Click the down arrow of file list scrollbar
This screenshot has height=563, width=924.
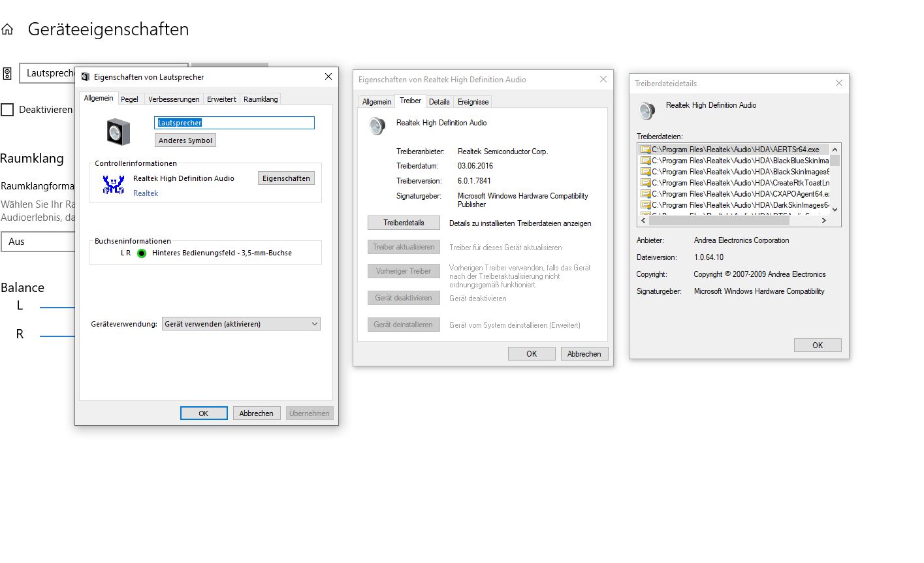[835, 210]
